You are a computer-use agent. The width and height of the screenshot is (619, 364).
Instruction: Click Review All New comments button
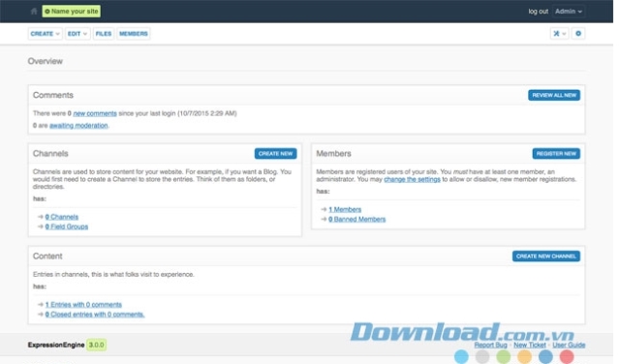(554, 95)
